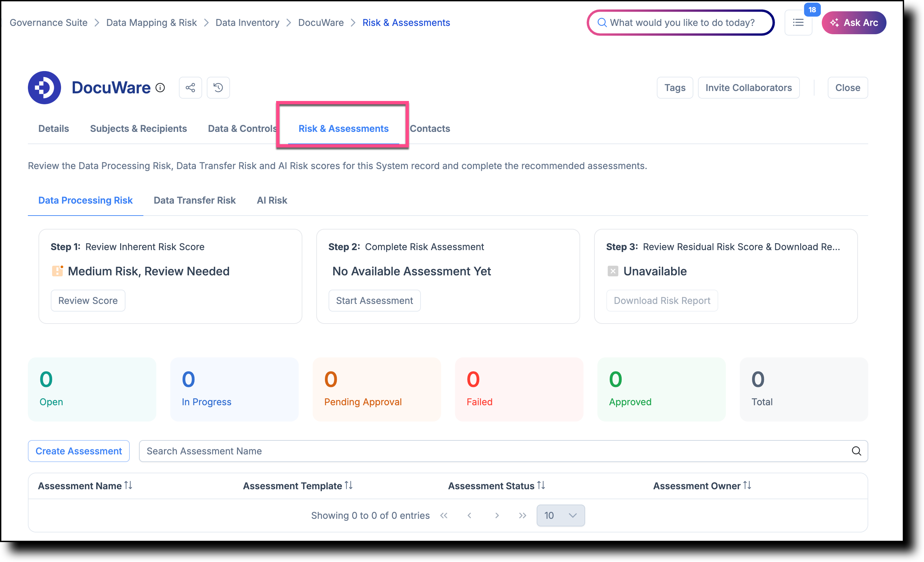This screenshot has width=924, height=562.
Task: Navigate to Data Inventory breadcrumb
Action: pos(248,23)
